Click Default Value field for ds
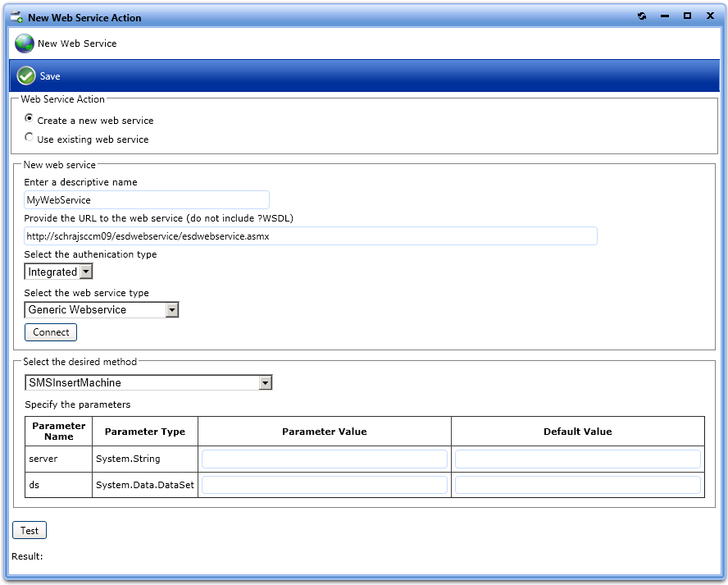The image size is (728, 585). click(578, 485)
